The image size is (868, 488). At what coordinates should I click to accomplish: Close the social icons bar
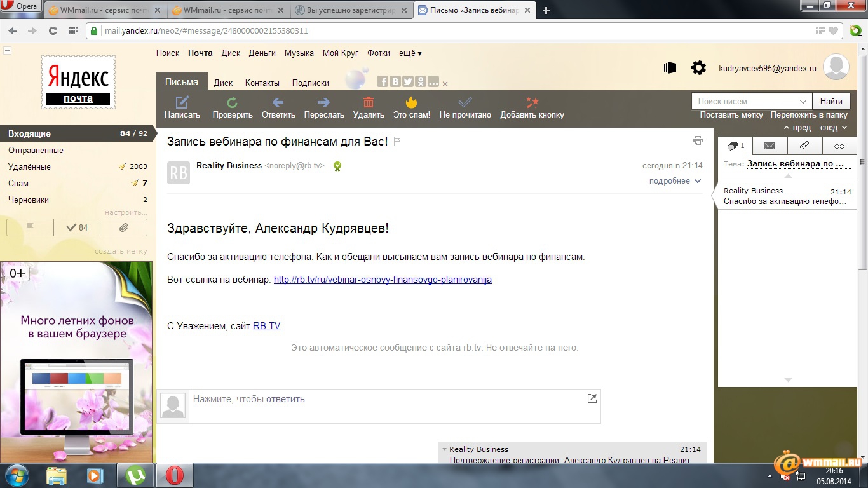[x=445, y=84]
